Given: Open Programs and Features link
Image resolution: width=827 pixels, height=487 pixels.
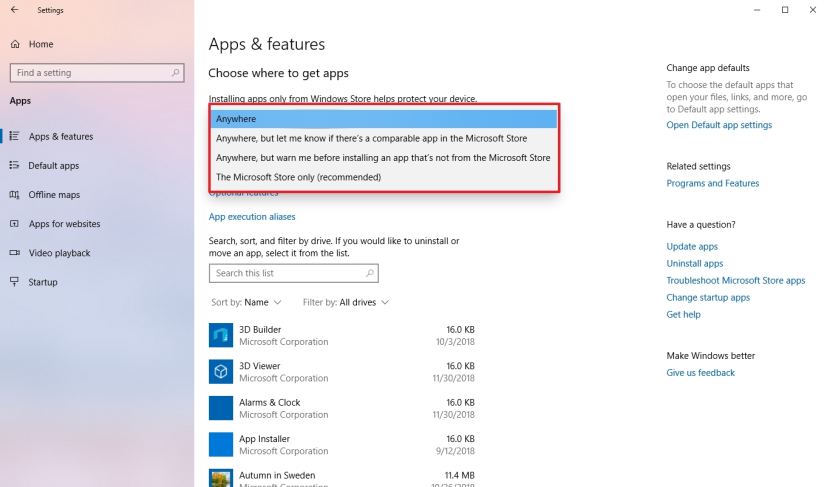Looking at the screenshot, I should click(x=713, y=183).
